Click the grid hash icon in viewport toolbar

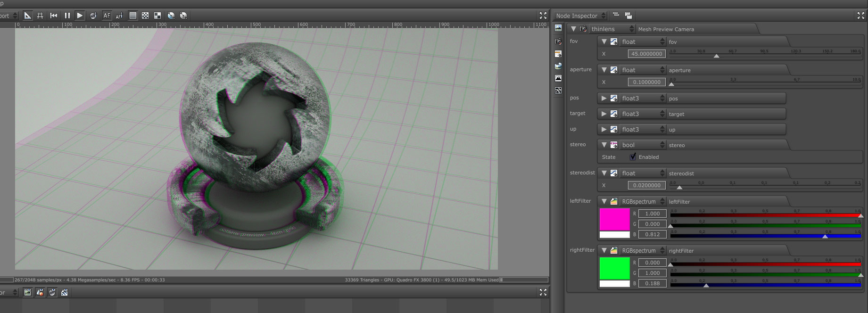(x=41, y=16)
